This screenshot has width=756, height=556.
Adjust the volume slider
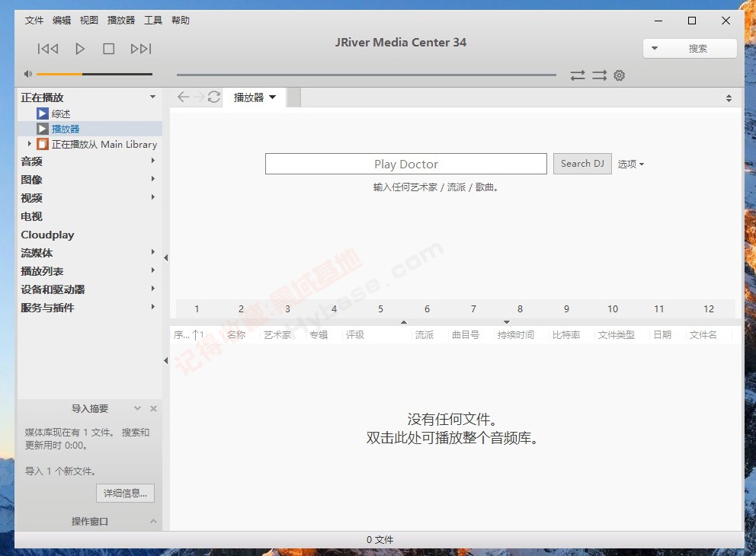tap(94, 74)
